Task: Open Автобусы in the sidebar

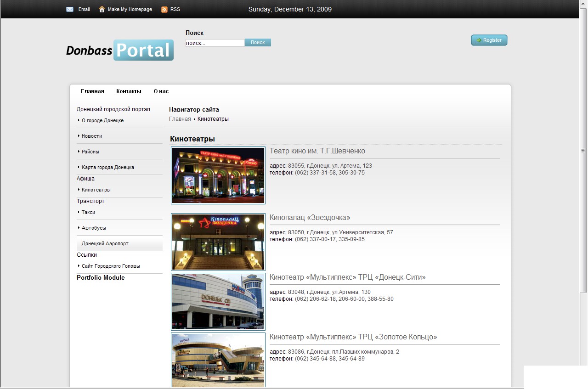Action: (94, 228)
